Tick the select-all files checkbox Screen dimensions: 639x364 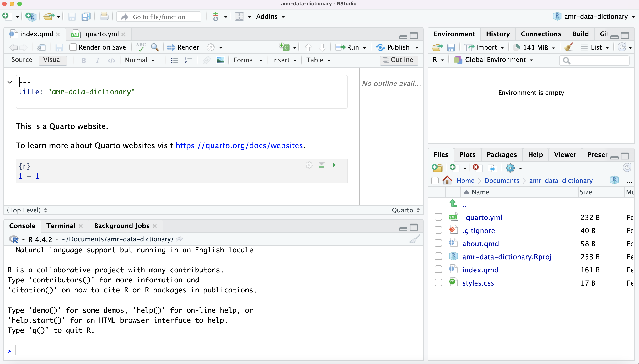tap(435, 180)
